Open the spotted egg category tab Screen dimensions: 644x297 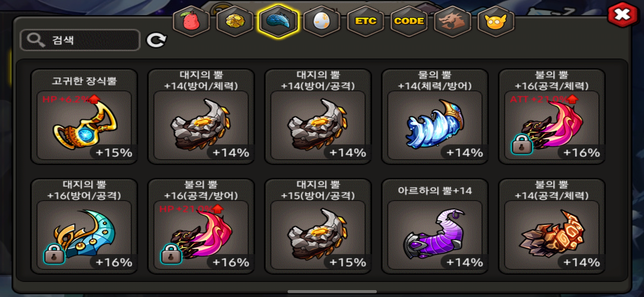click(322, 21)
